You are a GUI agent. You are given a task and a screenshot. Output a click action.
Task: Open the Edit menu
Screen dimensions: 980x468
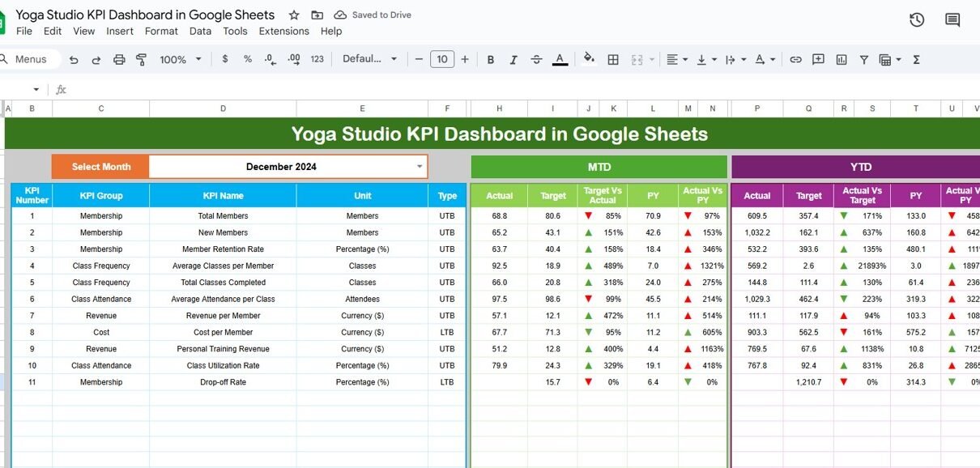click(x=53, y=31)
